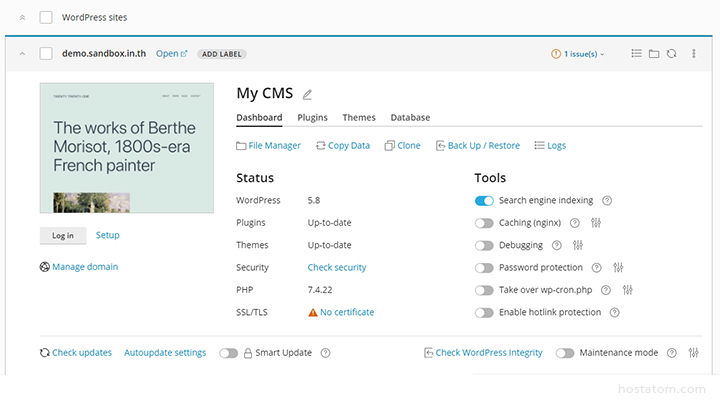
Task: Click the pencil icon next to My CMS
Action: click(x=307, y=95)
